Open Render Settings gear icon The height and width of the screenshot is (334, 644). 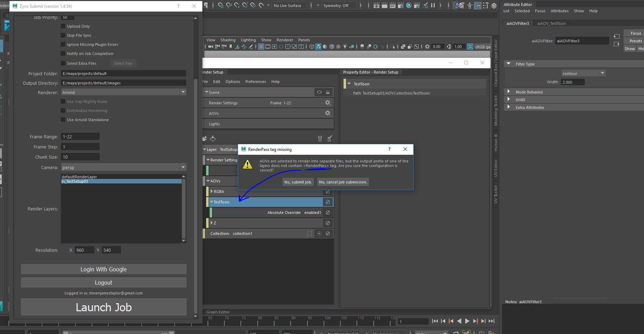pyautogui.click(x=327, y=103)
